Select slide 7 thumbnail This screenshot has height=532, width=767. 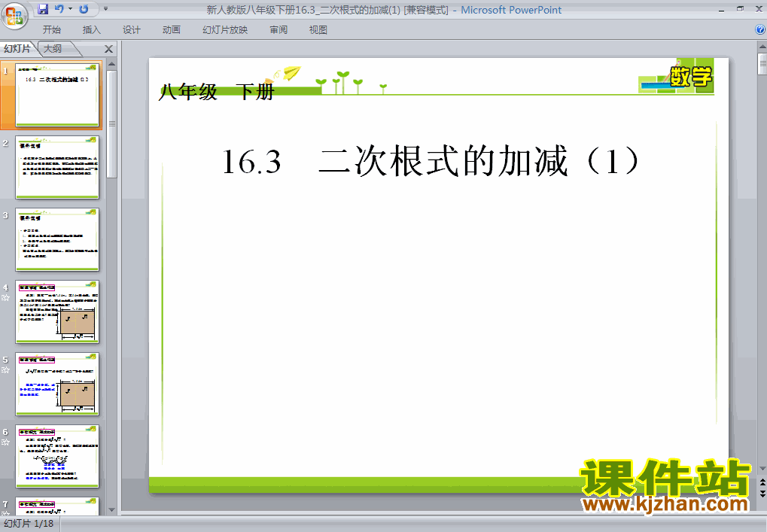click(57, 506)
